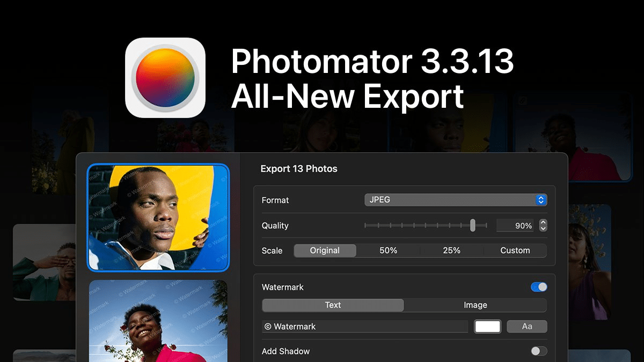Click the quality stepper up arrow
644x362 pixels.
pos(543,223)
